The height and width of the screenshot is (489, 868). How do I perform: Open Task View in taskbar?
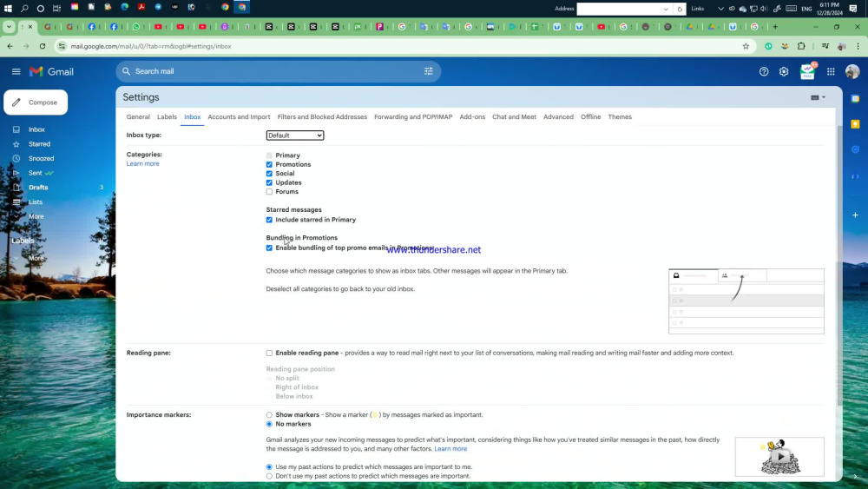(x=56, y=9)
